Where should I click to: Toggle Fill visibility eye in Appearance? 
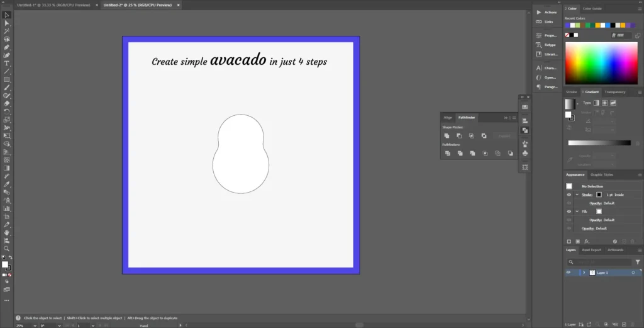pyautogui.click(x=569, y=212)
